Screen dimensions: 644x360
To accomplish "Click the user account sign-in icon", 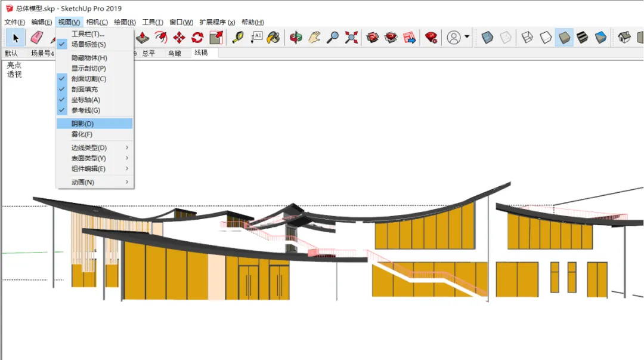I will pos(454,38).
